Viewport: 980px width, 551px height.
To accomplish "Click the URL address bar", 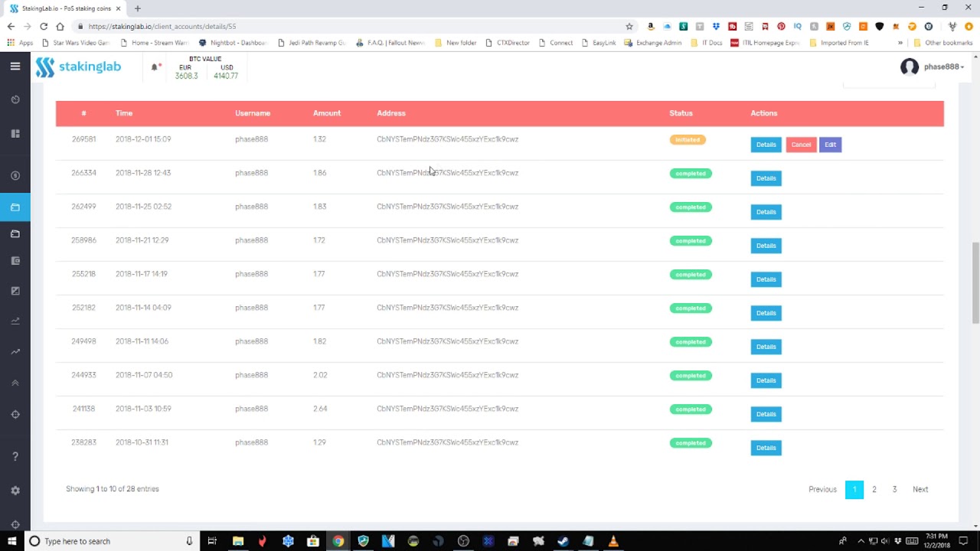I will coord(352,26).
